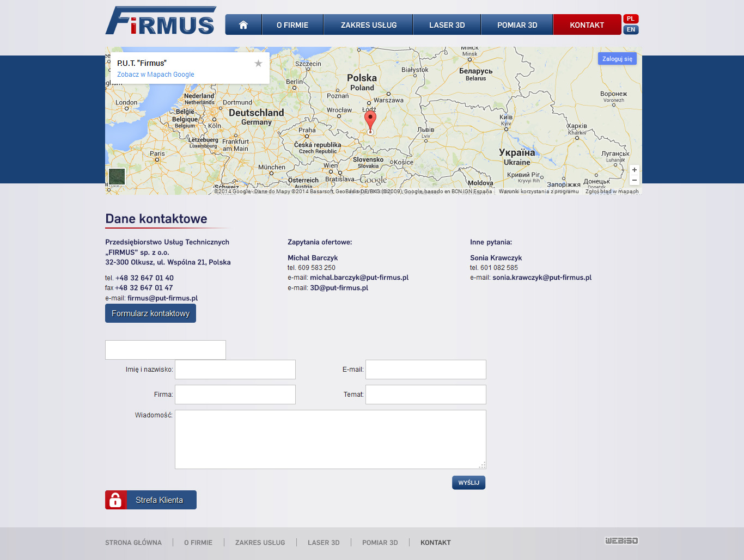Click phone number 609 583 250

(316, 268)
